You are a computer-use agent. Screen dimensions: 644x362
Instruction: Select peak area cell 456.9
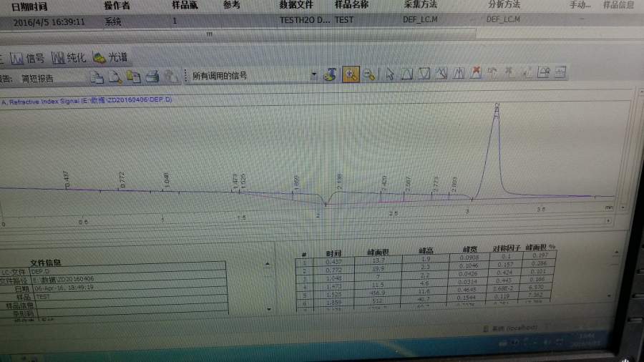pyautogui.click(x=378, y=293)
